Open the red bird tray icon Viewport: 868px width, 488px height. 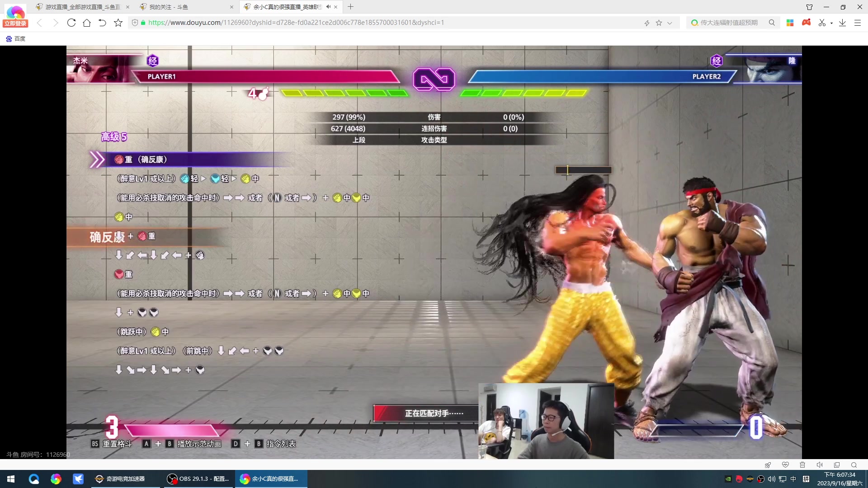(739, 479)
